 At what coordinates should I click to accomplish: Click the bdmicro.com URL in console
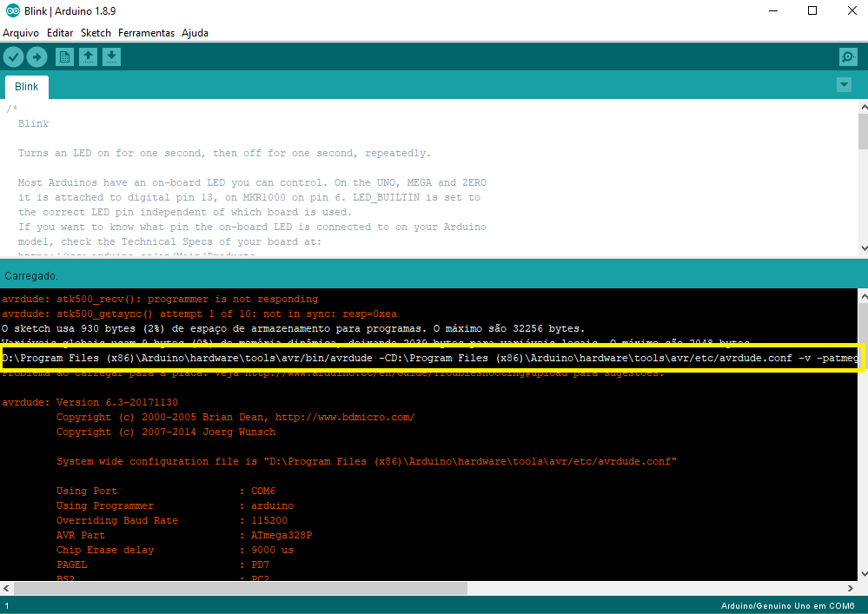[345, 417]
